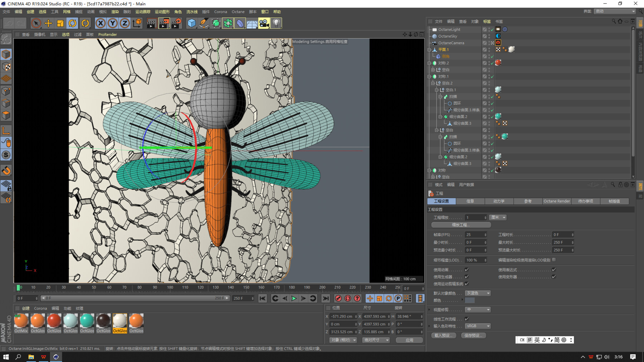Toggle Y axis lock button
This screenshot has width=644, height=362.
coord(113,23)
